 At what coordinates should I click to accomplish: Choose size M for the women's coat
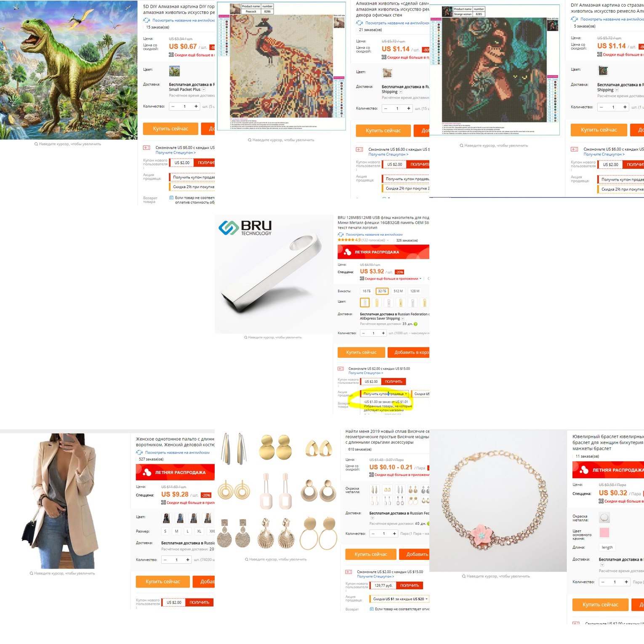coord(176,531)
